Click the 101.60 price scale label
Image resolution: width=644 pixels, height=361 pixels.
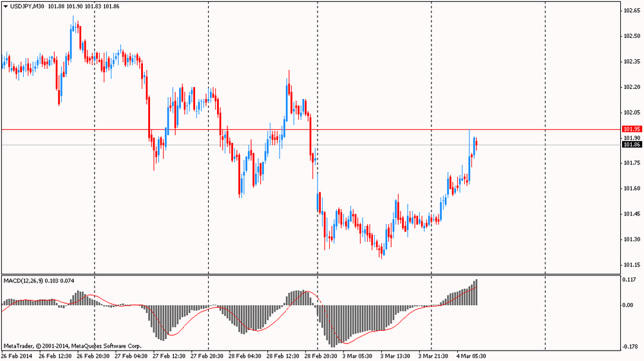tap(631, 189)
